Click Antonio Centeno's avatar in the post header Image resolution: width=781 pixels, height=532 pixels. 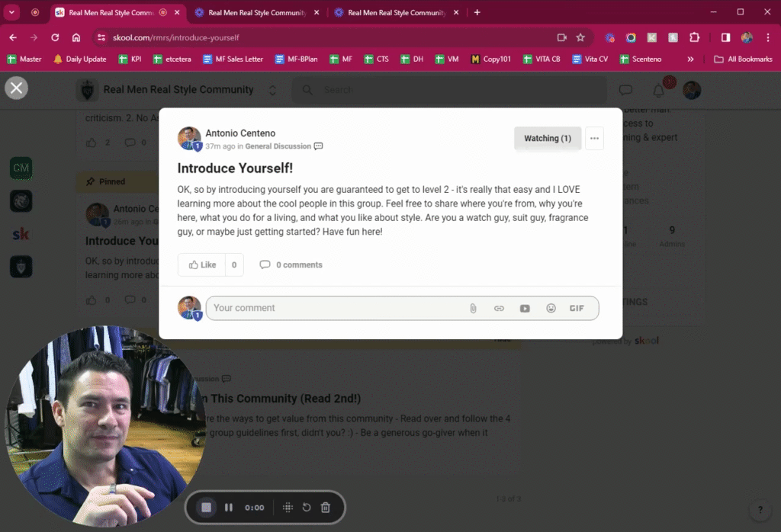(x=189, y=139)
